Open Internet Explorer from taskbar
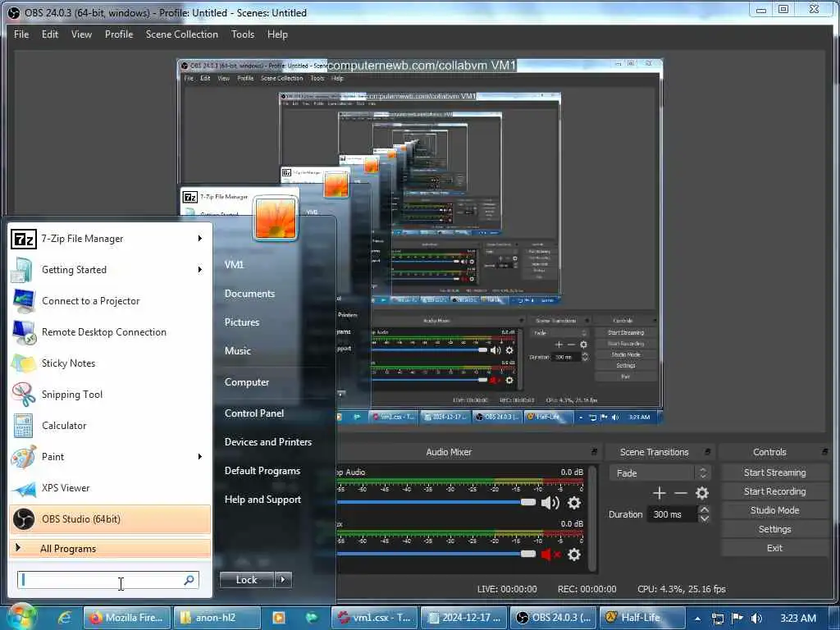 tap(64, 618)
